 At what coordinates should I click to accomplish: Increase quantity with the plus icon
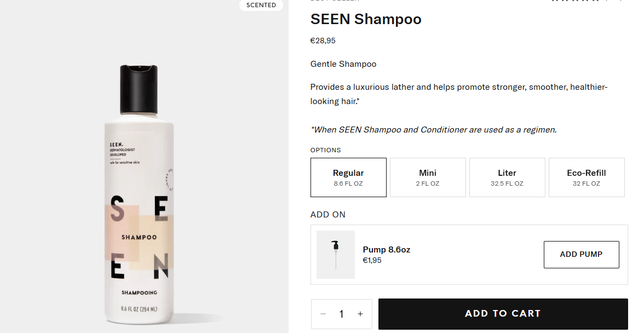pos(360,314)
